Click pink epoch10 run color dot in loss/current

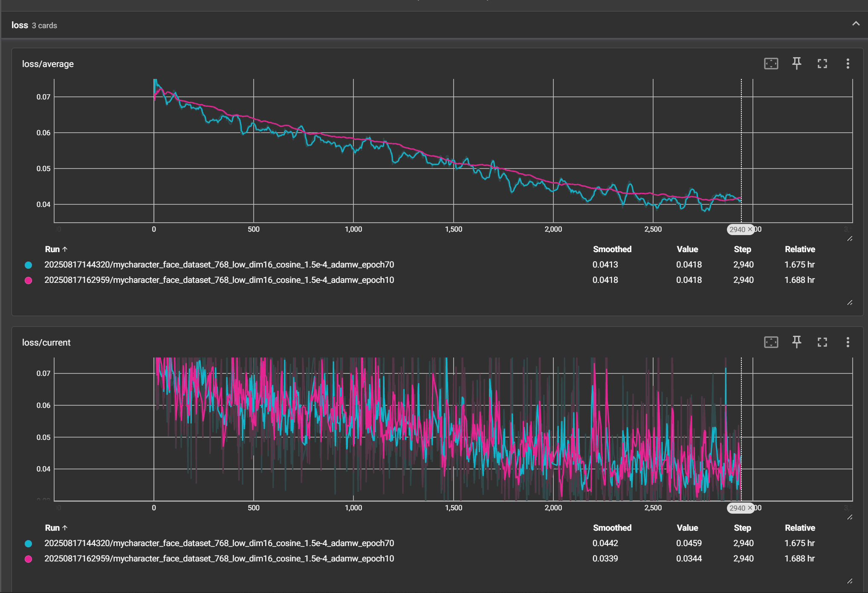[x=29, y=559]
